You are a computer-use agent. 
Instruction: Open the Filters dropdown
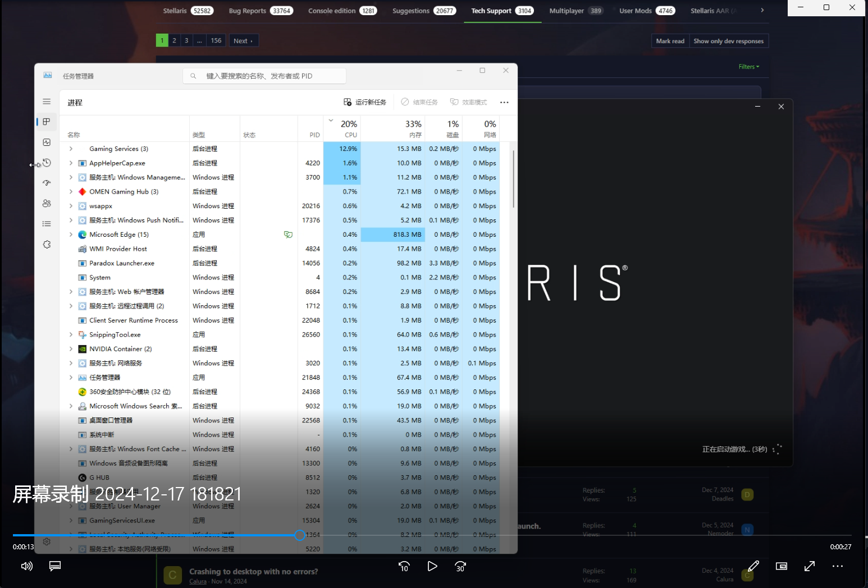point(748,66)
